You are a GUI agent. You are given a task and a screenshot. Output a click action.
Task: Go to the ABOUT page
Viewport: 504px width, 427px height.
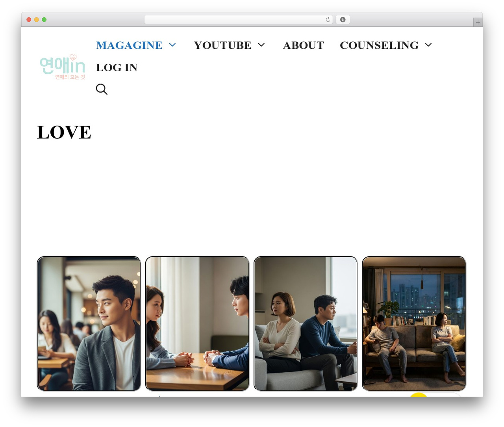click(303, 45)
